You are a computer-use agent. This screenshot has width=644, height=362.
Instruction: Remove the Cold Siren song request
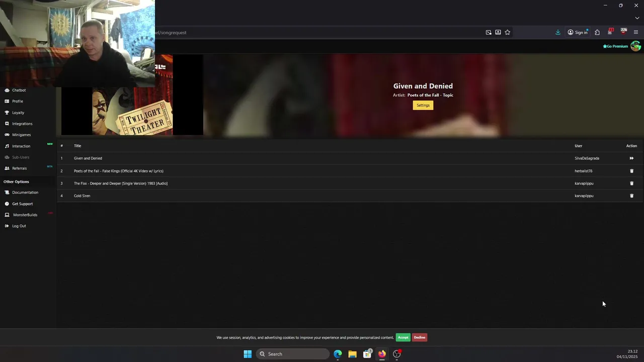click(632, 196)
